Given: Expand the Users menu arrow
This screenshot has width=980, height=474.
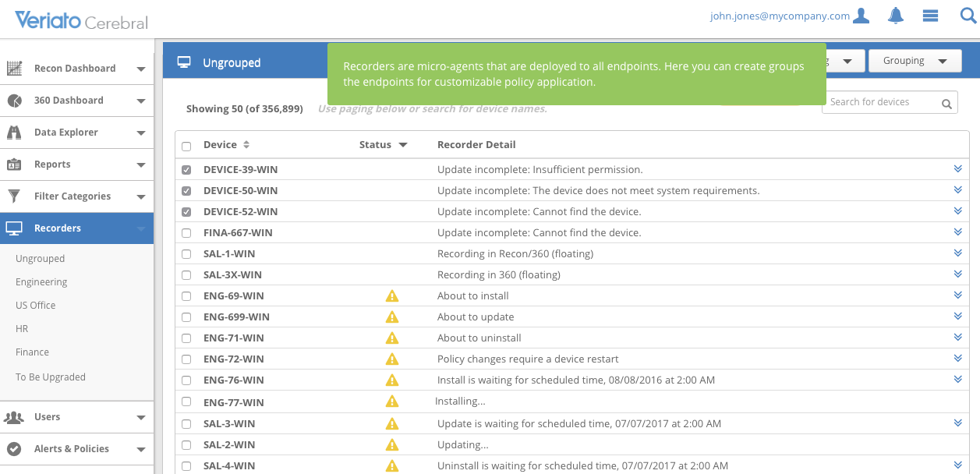Looking at the screenshot, I should (141, 418).
